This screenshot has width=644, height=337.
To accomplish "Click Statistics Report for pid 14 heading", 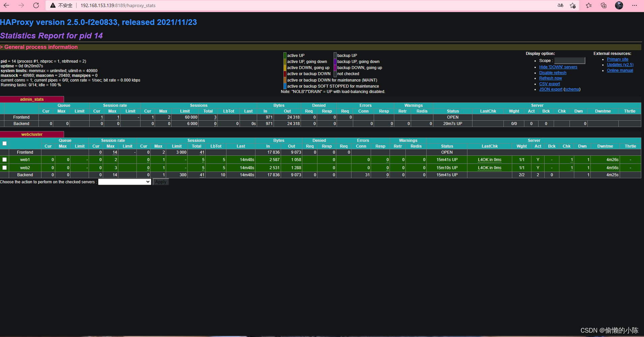I will click(51, 36).
